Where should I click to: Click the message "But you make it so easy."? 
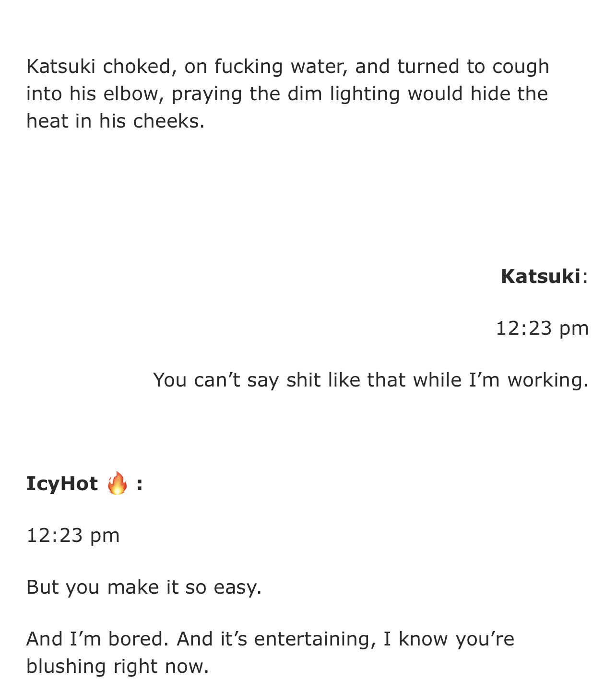144,587
